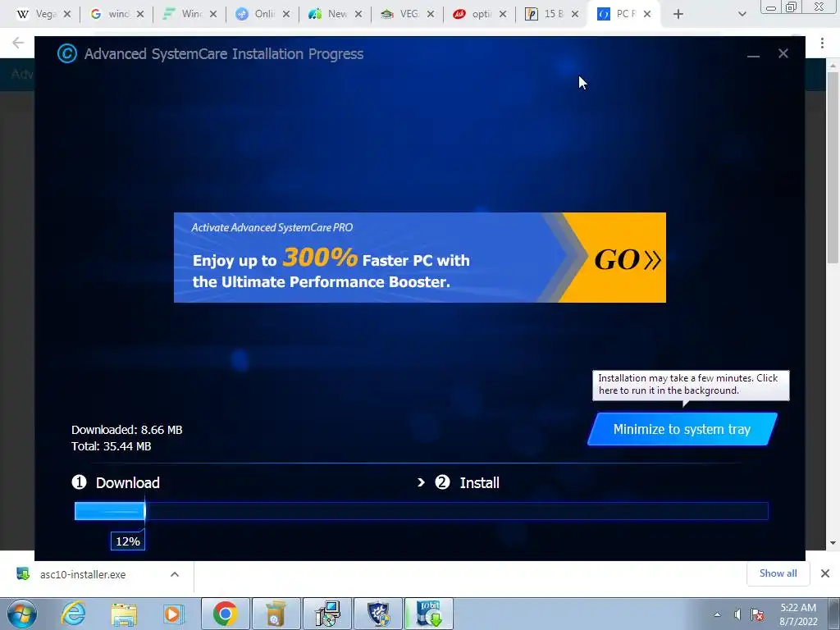Click Minimize to system tray button

(682, 429)
